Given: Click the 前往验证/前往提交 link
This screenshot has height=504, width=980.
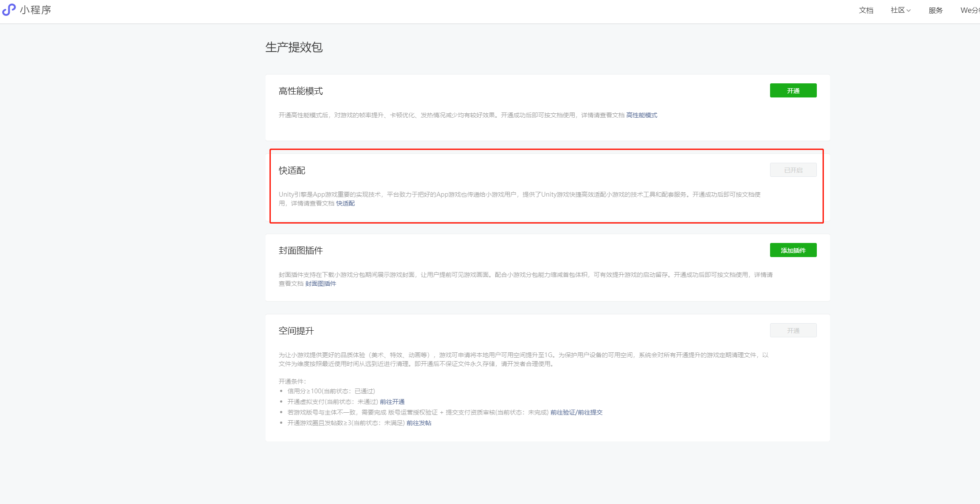Looking at the screenshot, I should (x=576, y=412).
